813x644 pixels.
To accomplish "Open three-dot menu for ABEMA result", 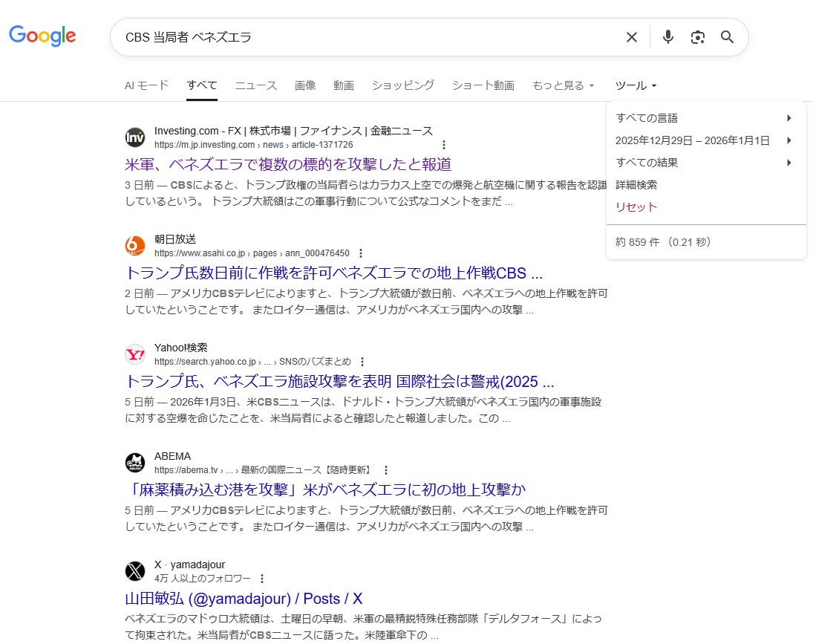I will [386, 470].
